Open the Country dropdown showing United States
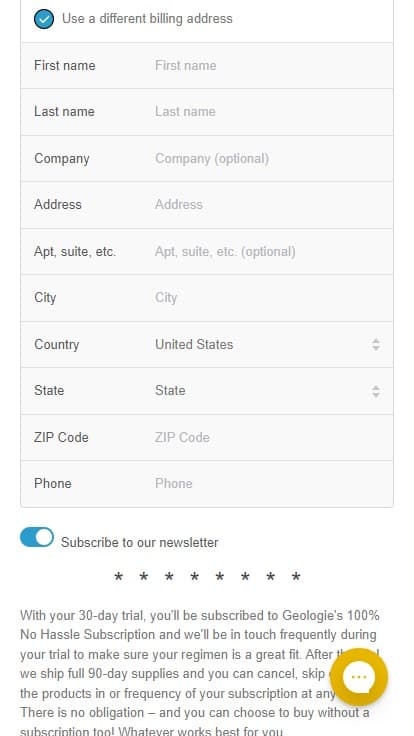This screenshot has height=736, width=414. pos(267,345)
